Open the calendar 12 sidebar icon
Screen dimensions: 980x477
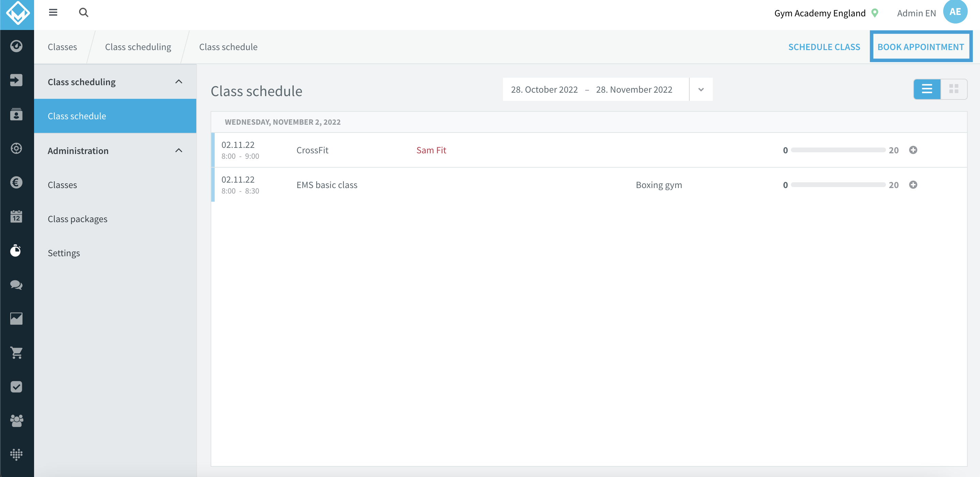(x=16, y=216)
